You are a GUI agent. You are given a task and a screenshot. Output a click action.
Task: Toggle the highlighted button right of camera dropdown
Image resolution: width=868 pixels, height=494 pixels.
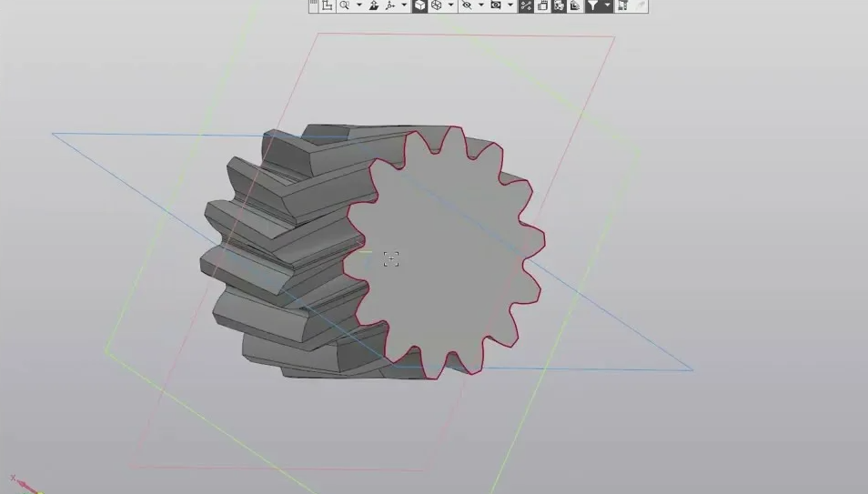pyautogui.click(x=526, y=5)
